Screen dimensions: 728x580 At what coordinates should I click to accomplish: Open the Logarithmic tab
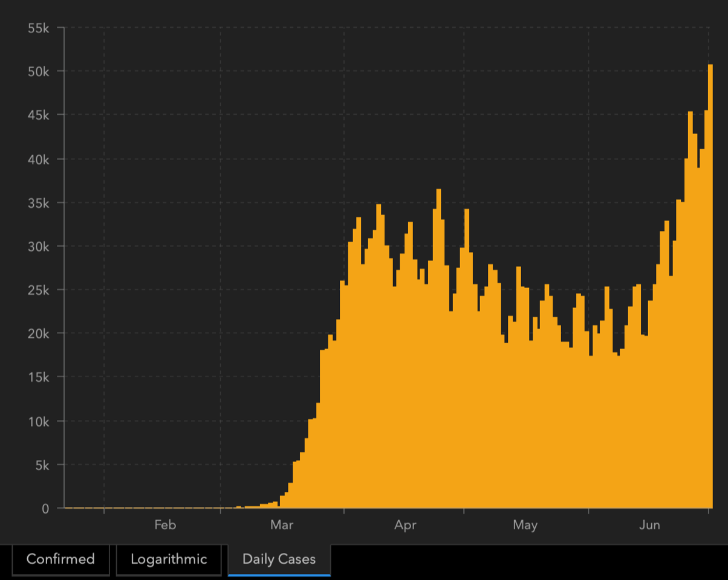(x=169, y=559)
